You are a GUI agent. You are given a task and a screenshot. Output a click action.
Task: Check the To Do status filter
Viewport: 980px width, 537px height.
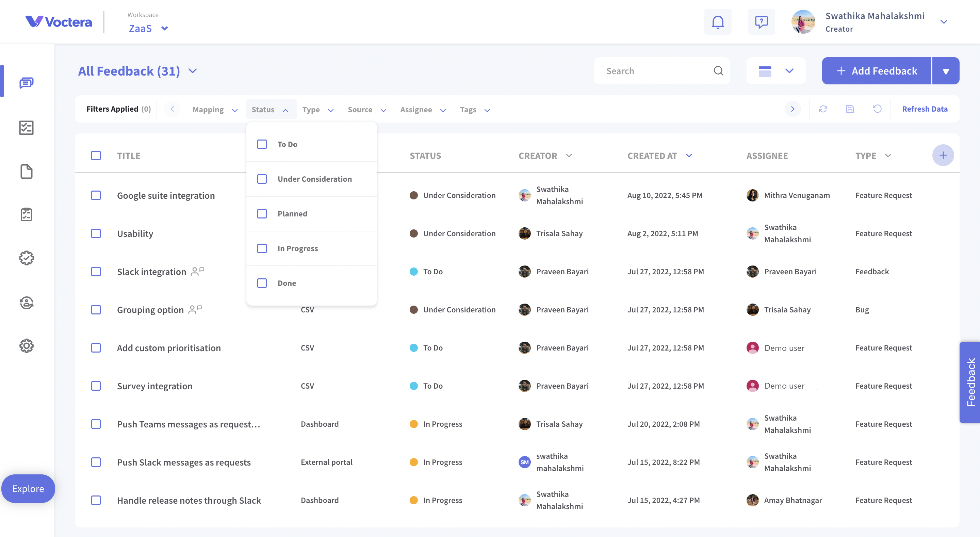262,144
